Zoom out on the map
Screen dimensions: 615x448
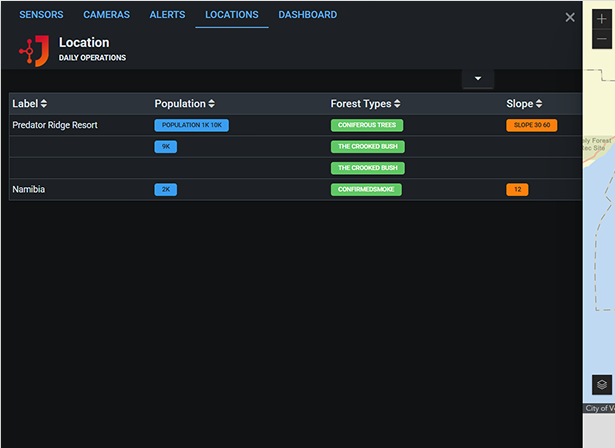[x=601, y=39]
